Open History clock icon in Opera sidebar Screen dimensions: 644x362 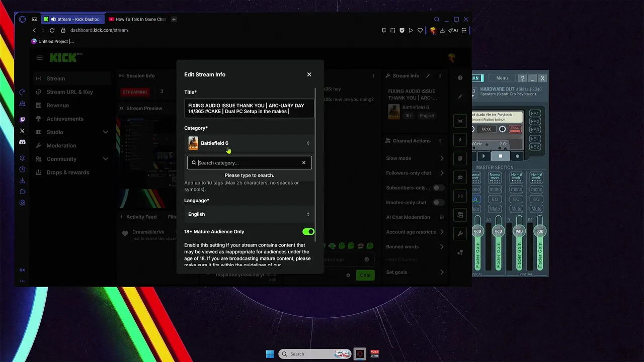[x=22, y=169]
